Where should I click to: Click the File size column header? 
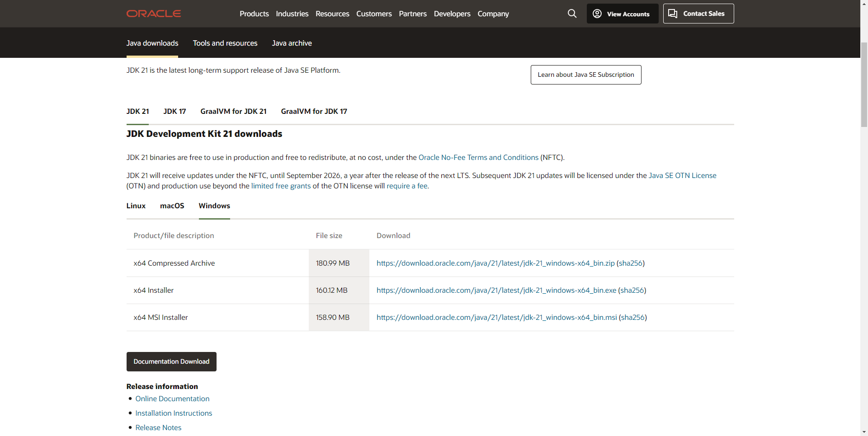[329, 235]
